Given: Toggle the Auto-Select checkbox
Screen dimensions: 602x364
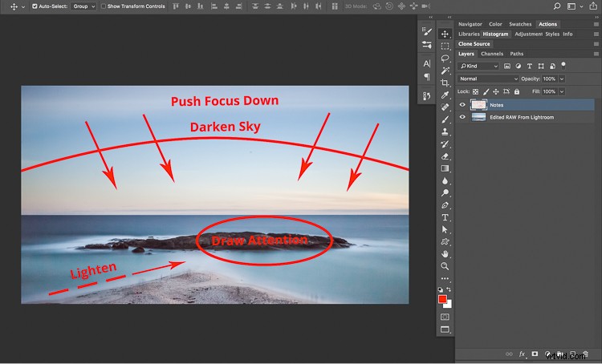Looking at the screenshot, I should click(x=35, y=6).
